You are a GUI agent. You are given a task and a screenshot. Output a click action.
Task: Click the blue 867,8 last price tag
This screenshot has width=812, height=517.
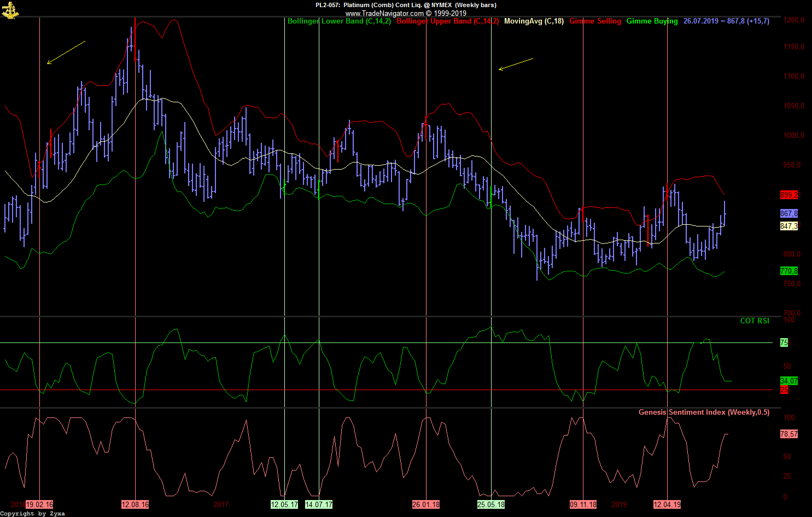coord(789,213)
